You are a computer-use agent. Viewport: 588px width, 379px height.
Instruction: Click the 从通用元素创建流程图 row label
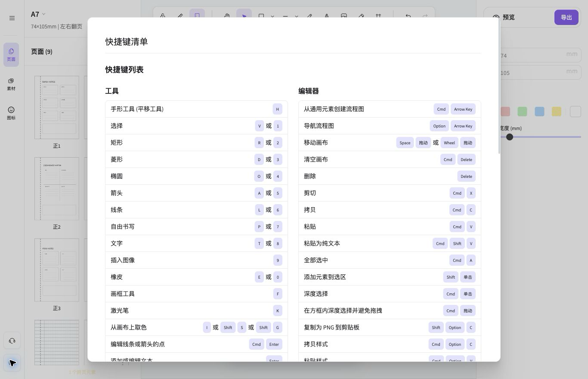334,109
